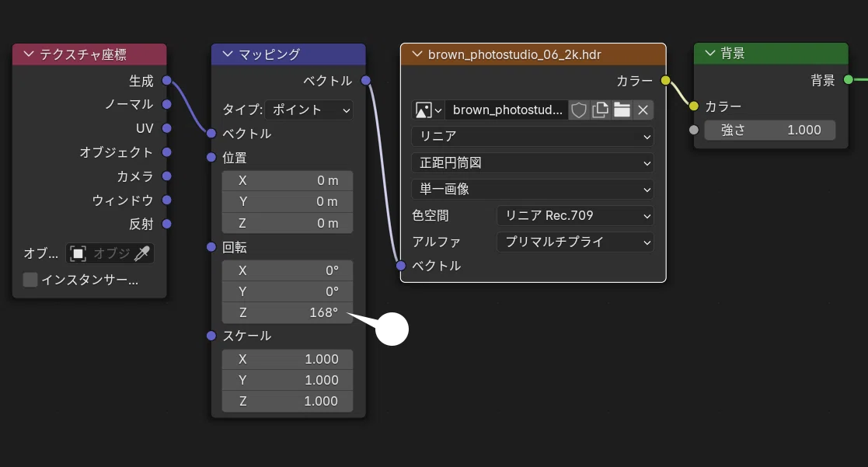Click the new image copy icon
The width and height of the screenshot is (868, 467).
(600, 110)
